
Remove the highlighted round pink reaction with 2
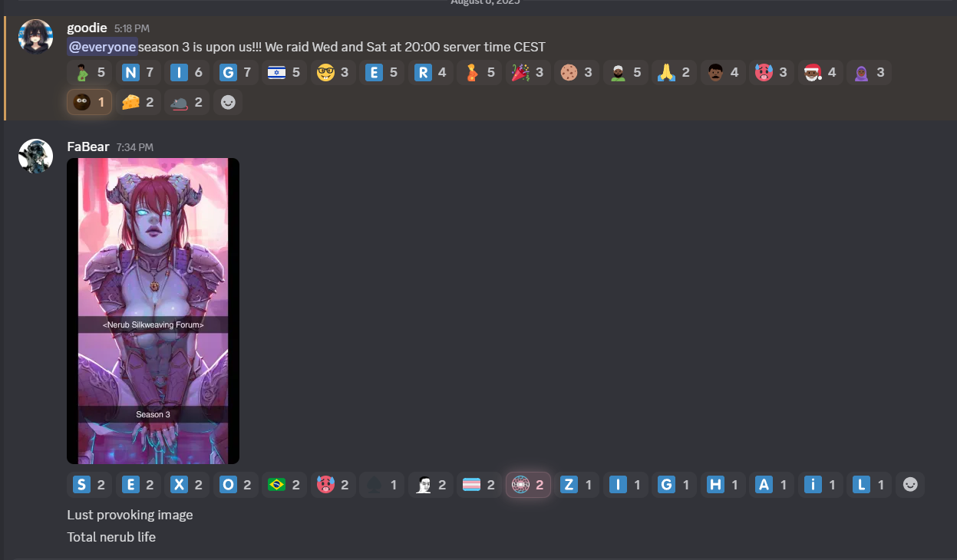pyautogui.click(x=528, y=485)
